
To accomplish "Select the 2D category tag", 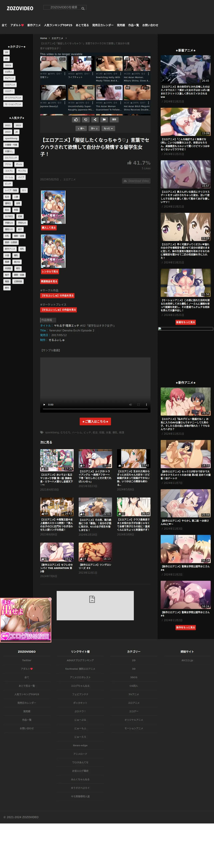I will point(6,52).
